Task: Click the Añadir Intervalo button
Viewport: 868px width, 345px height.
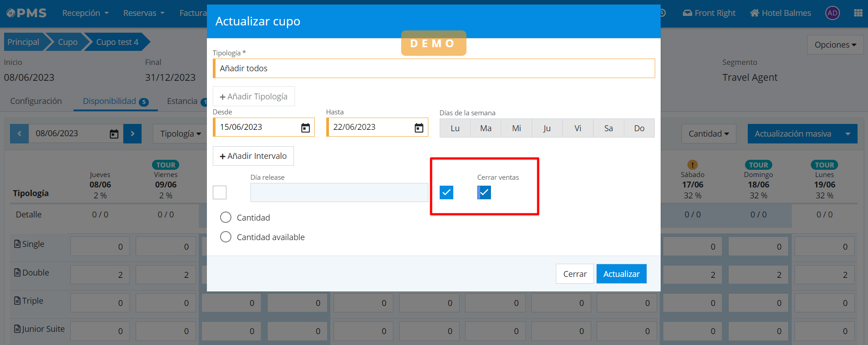Action: [x=253, y=156]
